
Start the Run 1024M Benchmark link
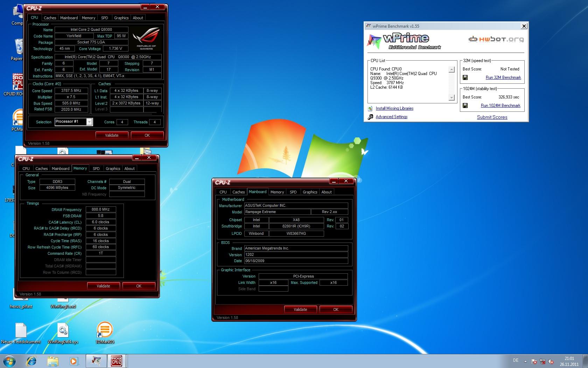click(500, 105)
